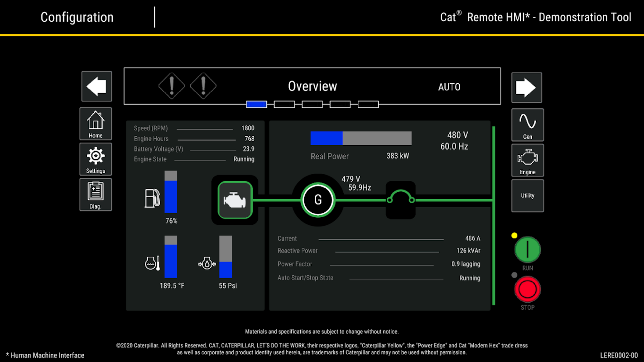Click the Real Power bar gauge
The width and height of the screenshot is (644, 362).
pyautogui.click(x=361, y=138)
